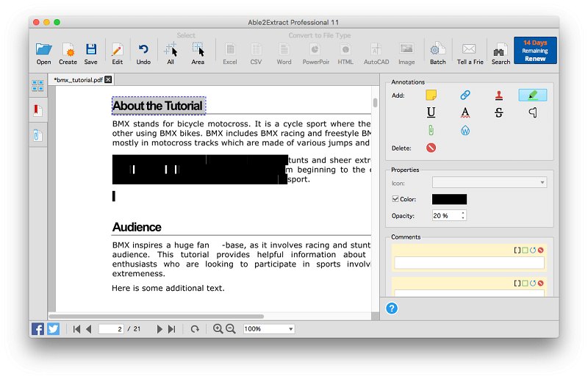Rotate the page view
Screen dimensions: 588x379
click(x=195, y=329)
